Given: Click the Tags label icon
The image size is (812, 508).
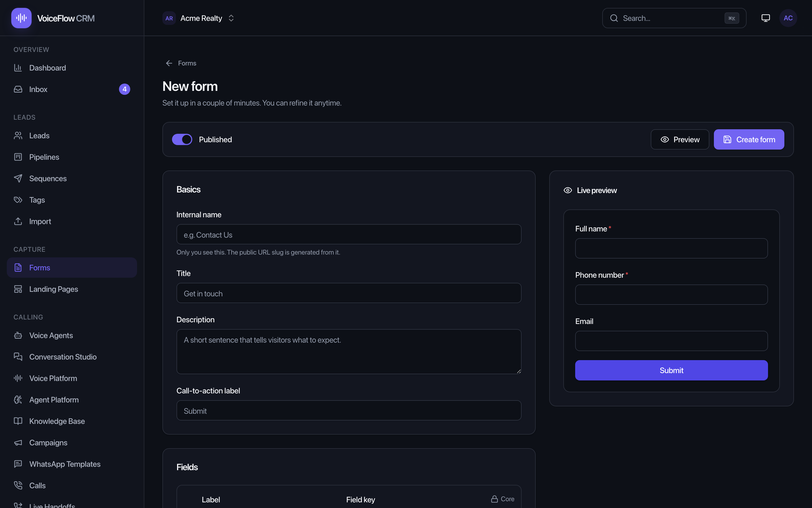Looking at the screenshot, I should [18, 200].
